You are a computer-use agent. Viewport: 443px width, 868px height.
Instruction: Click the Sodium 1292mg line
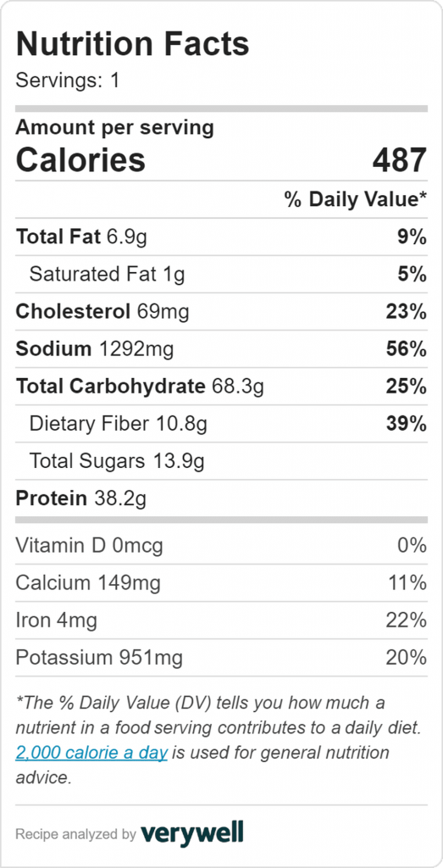[221, 348]
